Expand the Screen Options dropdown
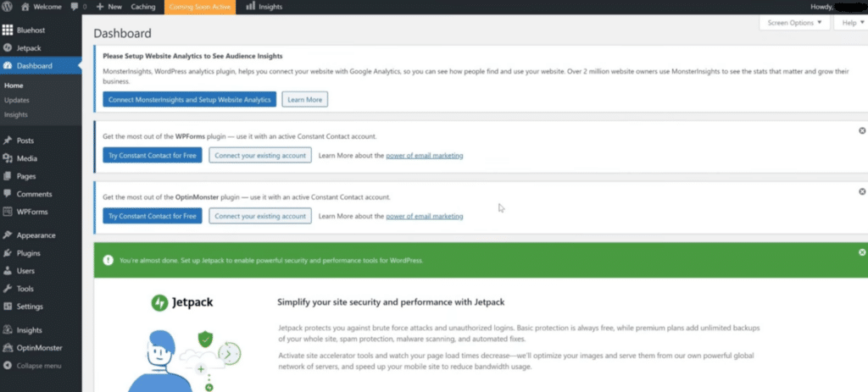This screenshot has width=868, height=392. pos(794,23)
